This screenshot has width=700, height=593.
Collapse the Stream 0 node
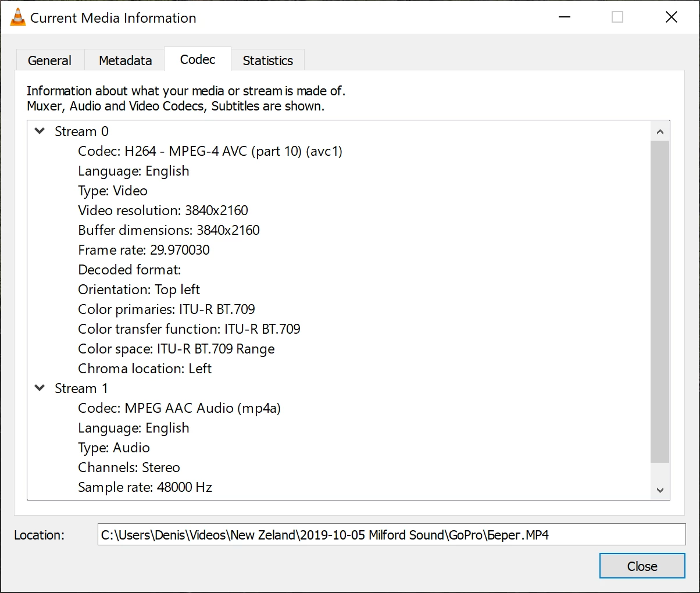(40, 131)
